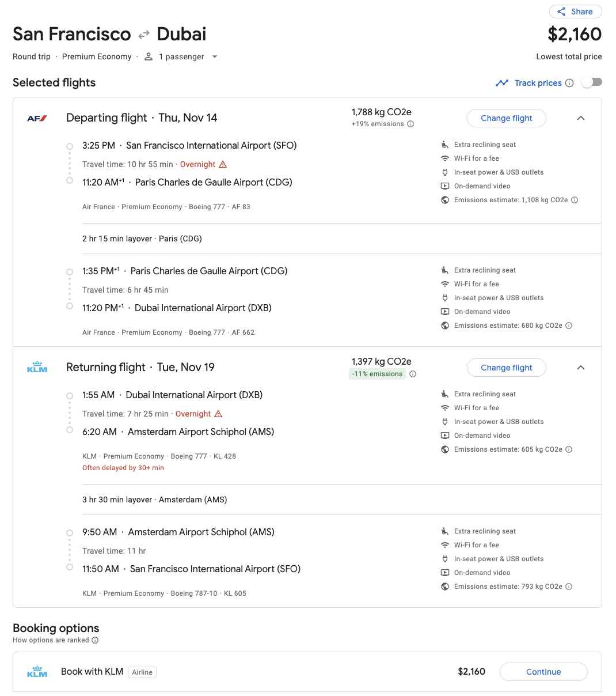
Task: Click Change flight for returning flight
Action: point(506,368)
